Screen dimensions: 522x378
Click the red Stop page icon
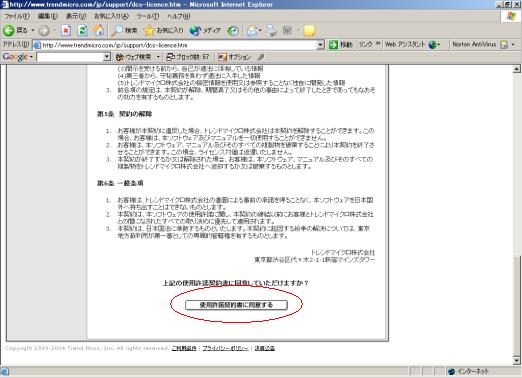click(66, 31)
